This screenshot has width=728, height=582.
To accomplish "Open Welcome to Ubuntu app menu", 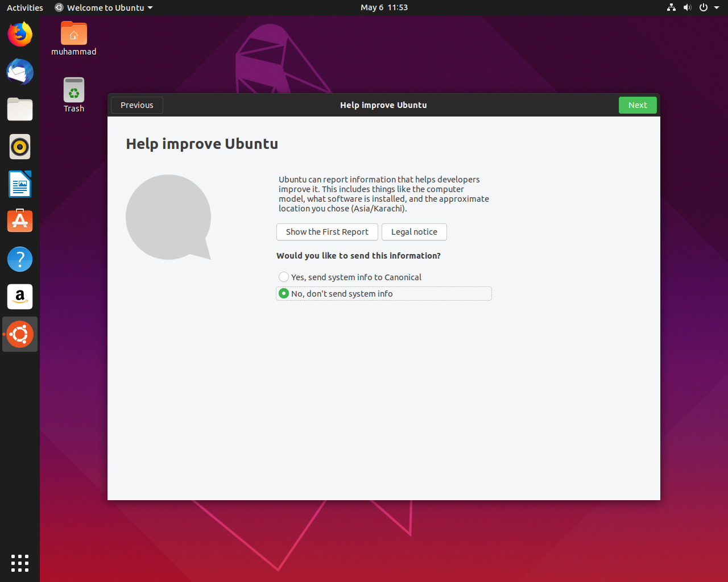I will (x=104, y=8).
